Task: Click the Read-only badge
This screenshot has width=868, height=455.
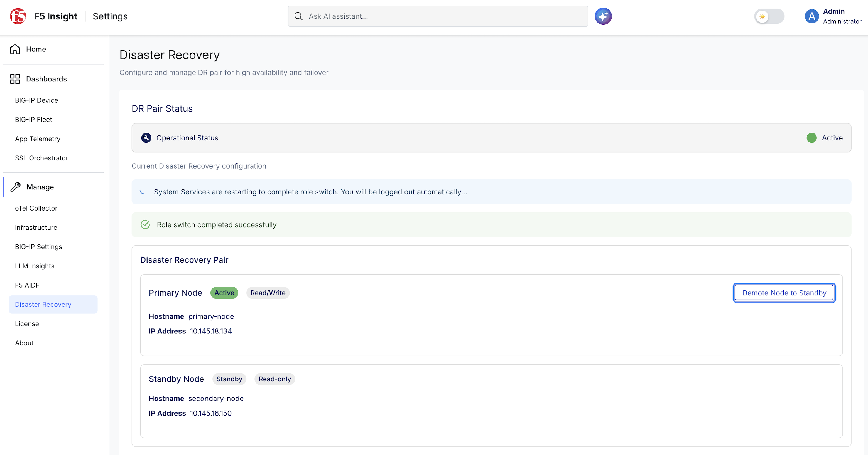Action: [x=274, y=379]
